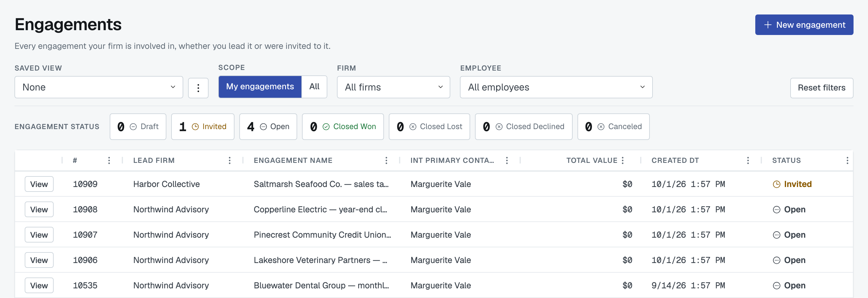Sort by the Created DT column header
The image size is (868, 298).
click(x=675, y=160)
